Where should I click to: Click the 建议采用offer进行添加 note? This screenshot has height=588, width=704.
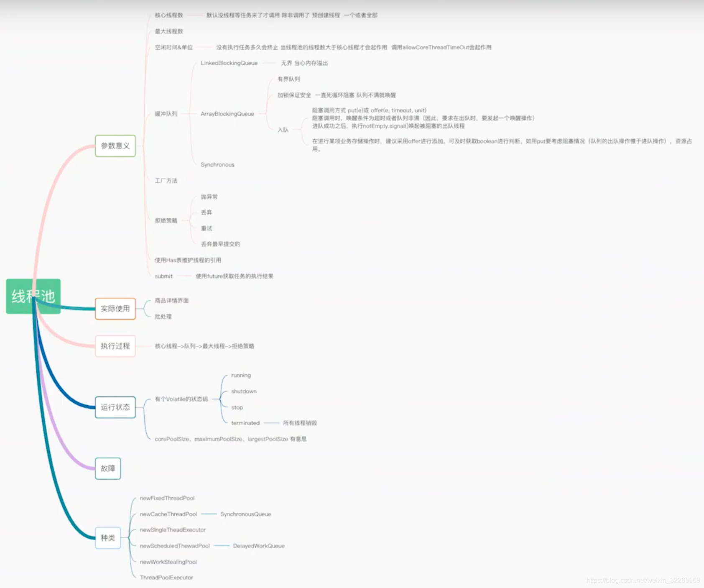(502, 145)
